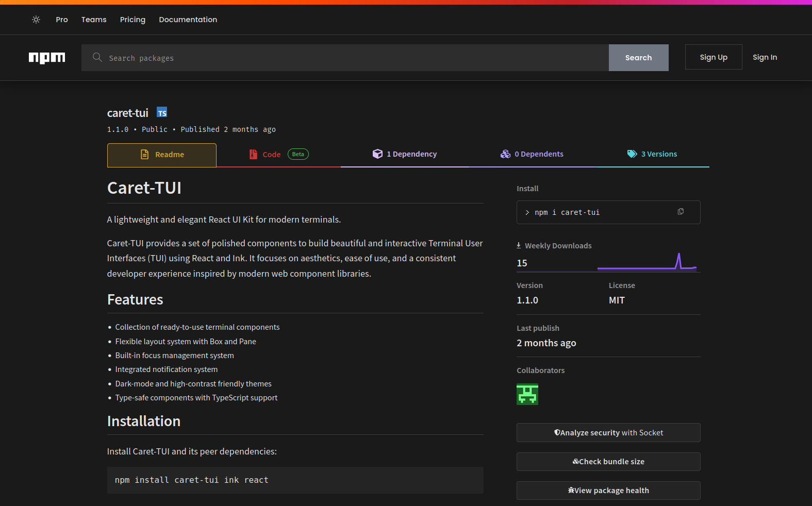Click the Search button
The image size is (812, 506).
(x=638, y=58)
